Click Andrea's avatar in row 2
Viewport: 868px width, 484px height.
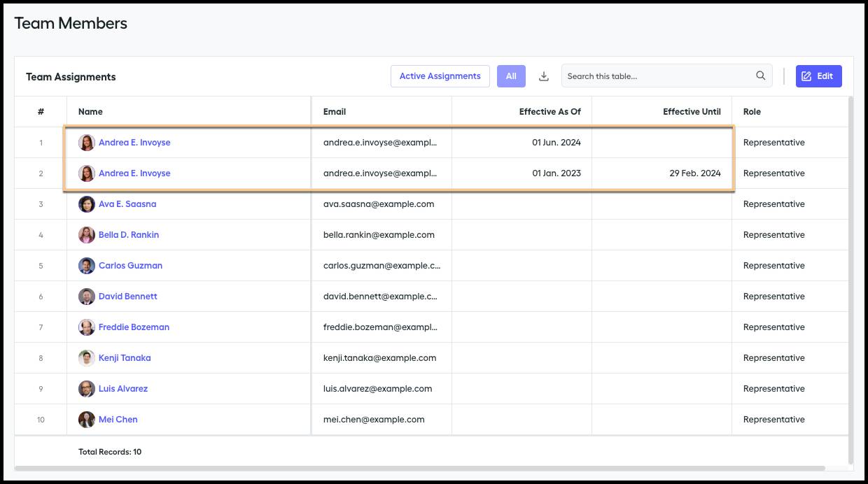click(87, 173)
